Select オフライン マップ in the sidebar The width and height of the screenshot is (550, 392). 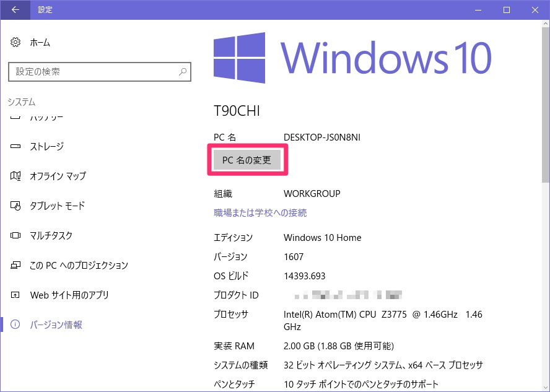tap(58, 176)
